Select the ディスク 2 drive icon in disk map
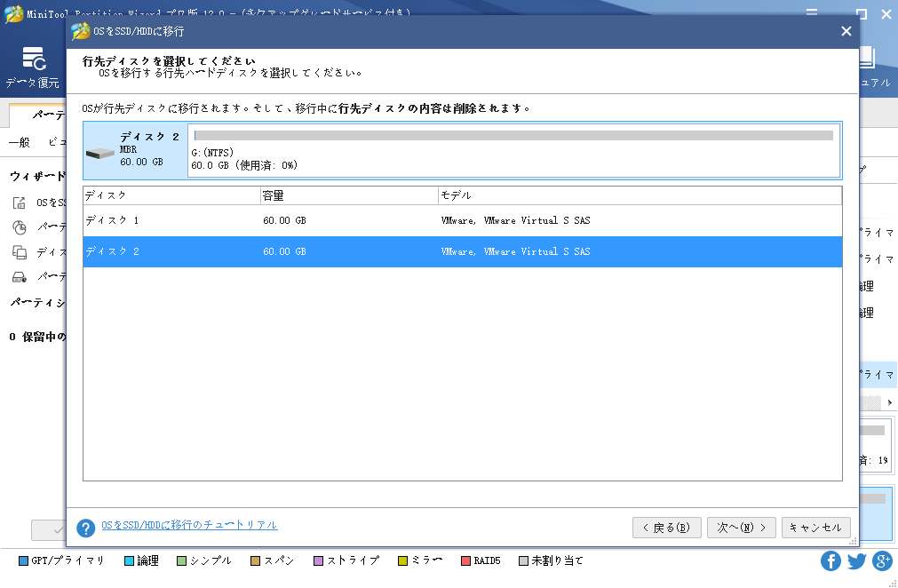The width and height of the screenshot is (898, 588). [x=99, y=154]
